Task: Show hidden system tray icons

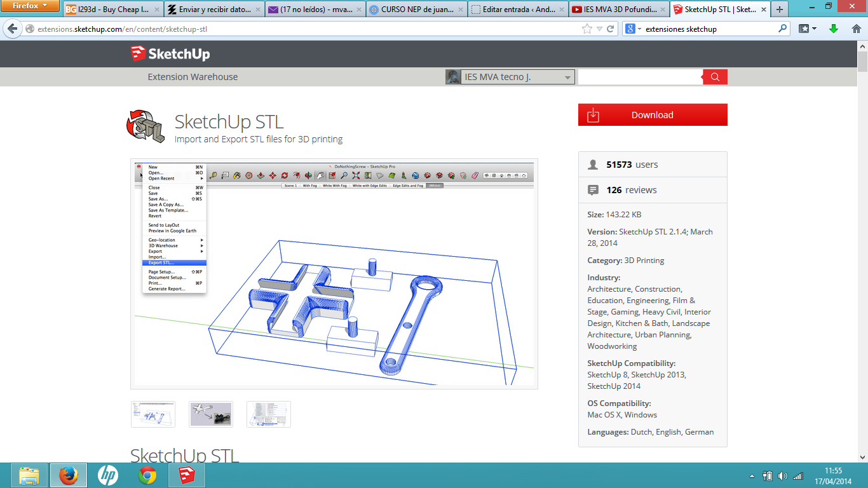Action: pyautogui.click(x=752, y=476)
